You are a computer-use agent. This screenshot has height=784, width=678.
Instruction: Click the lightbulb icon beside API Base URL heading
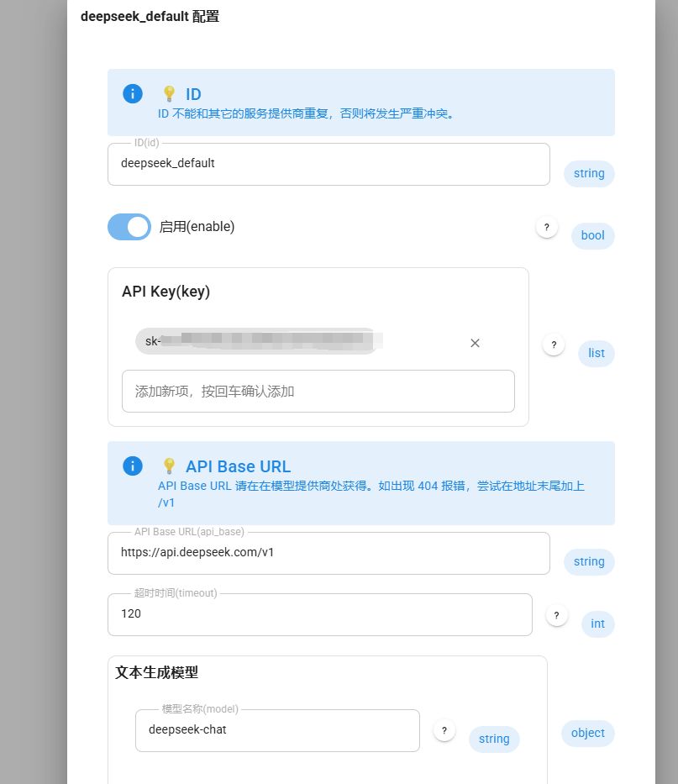[169, 466]
